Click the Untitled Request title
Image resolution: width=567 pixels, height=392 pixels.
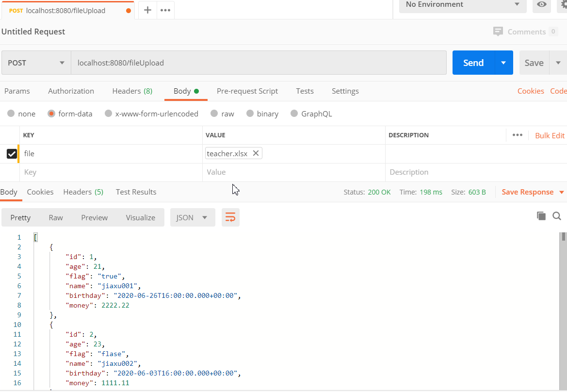(x=33, y=32)
